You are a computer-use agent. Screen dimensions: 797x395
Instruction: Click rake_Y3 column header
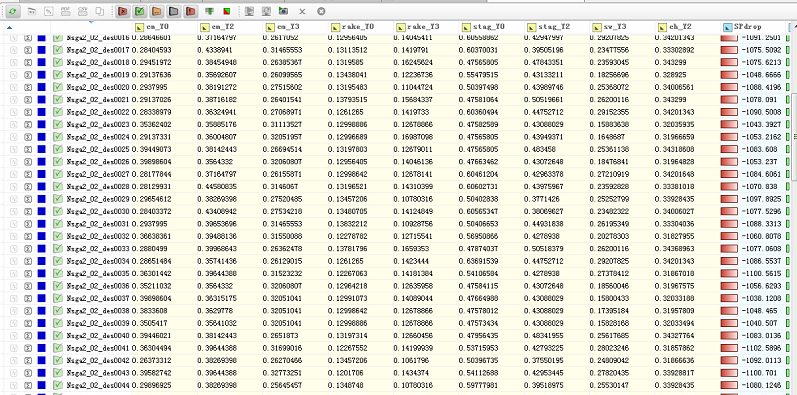(426, 27)
